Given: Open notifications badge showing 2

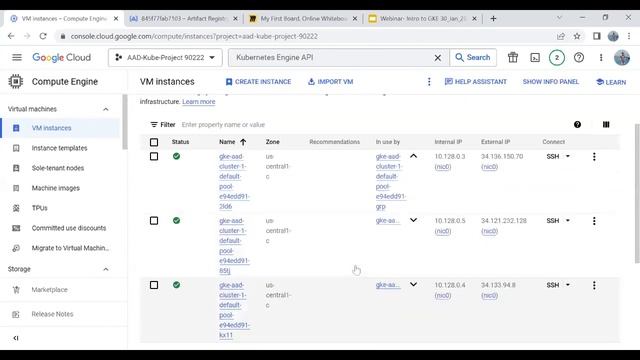Looking at the screenshot, I should (x=557, y=58).
